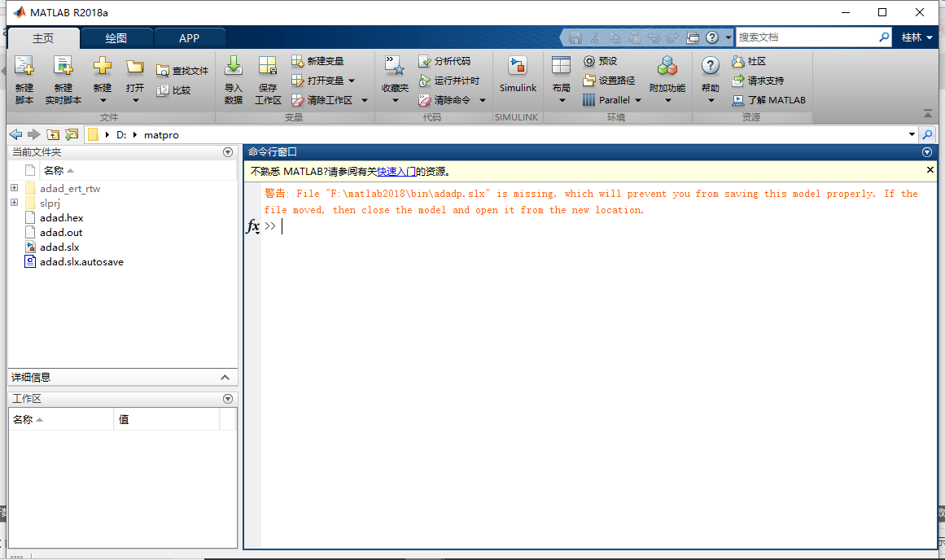Click the back navigation arrow in address bar
This screenshot has height=560, width=945.
[x=15, y=134]
